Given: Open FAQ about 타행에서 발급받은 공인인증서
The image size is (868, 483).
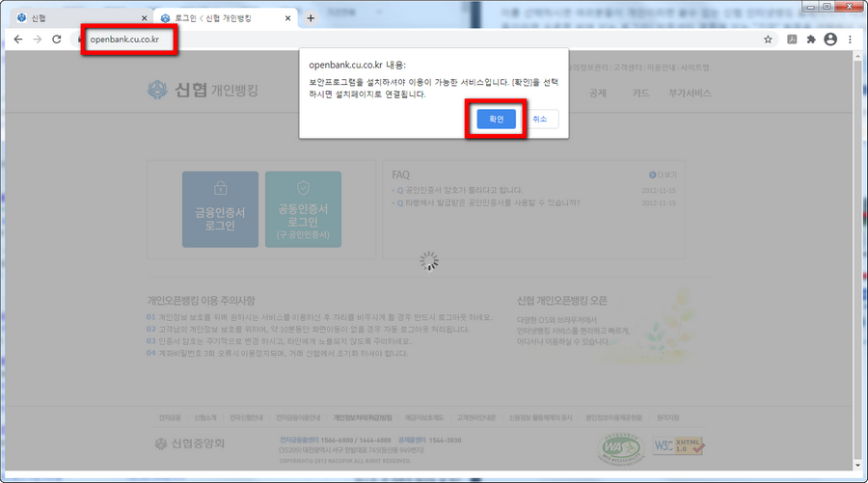Looking at the screenshot, I should point(493,202).
